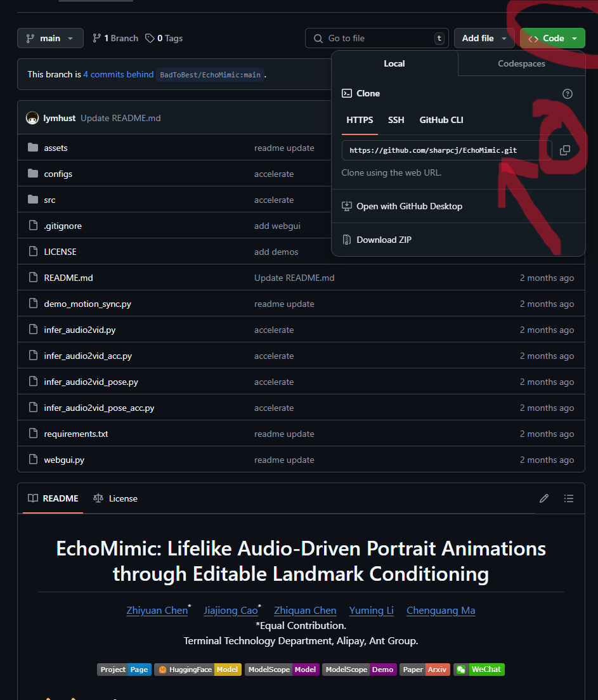Image resolution: width=598 pixels, height=700 pixels.
Task: Open the main branch selector dropdown
Action: (x=50, y=38)
